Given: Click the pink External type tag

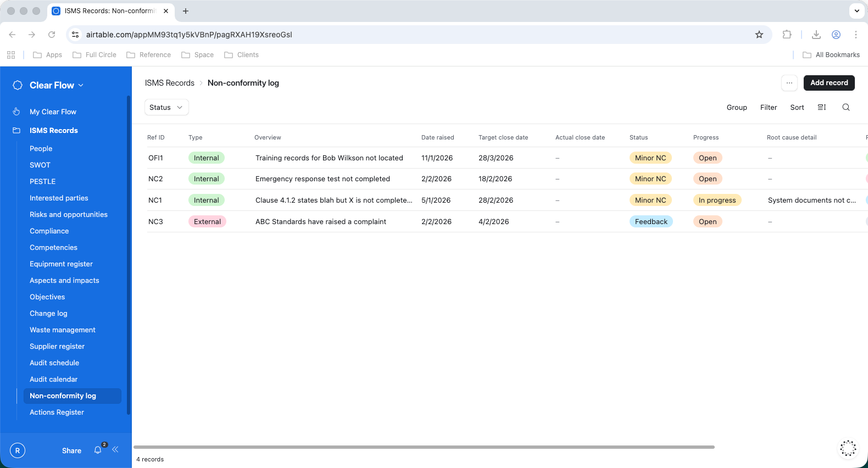Looking at the screenshot, I should coord(207,222).
